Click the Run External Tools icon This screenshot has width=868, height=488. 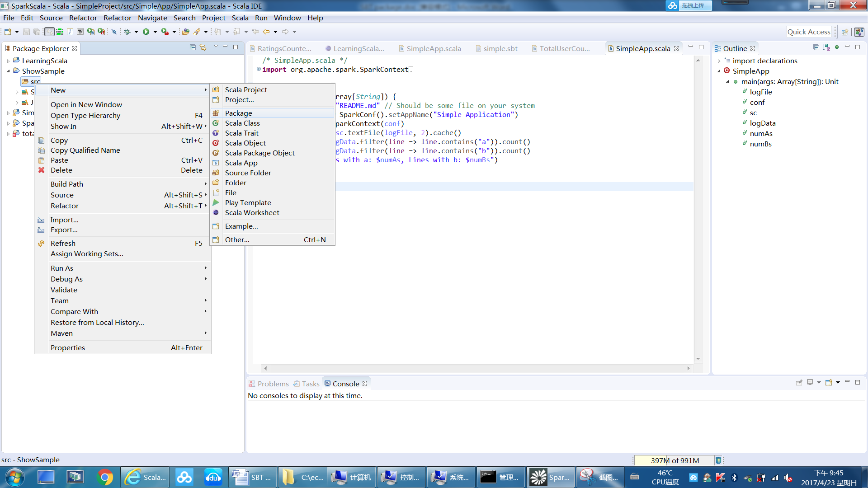click(165, 32)
